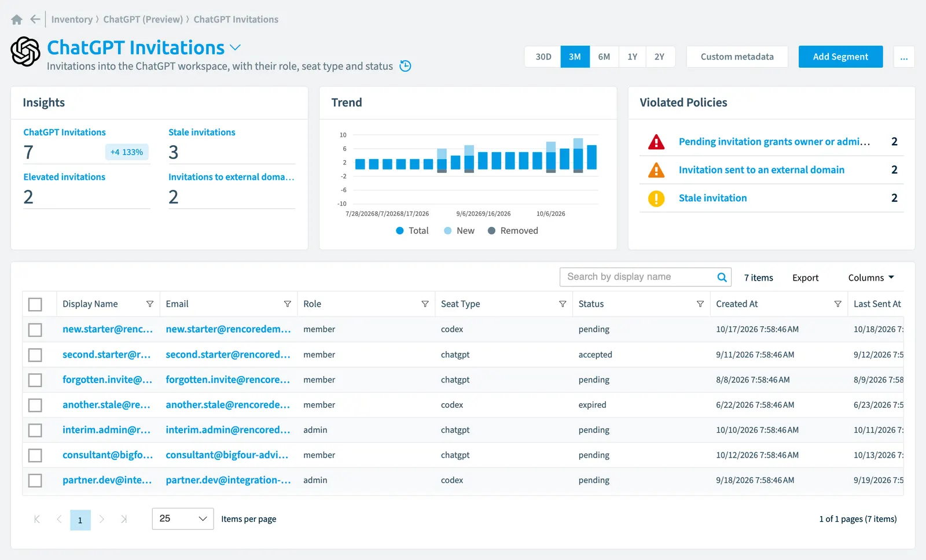Open filter icon on Status column
This screenshot has width=926, height=560.
click(700, 304)
